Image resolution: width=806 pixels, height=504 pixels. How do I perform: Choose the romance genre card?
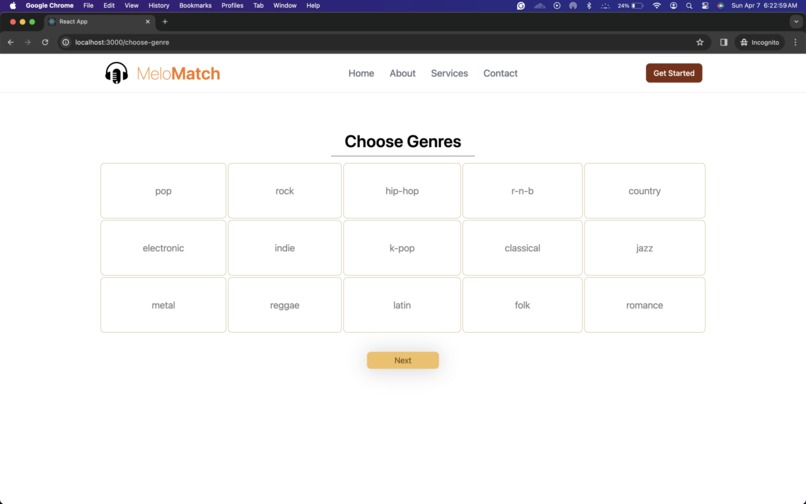tap(645, 305)
